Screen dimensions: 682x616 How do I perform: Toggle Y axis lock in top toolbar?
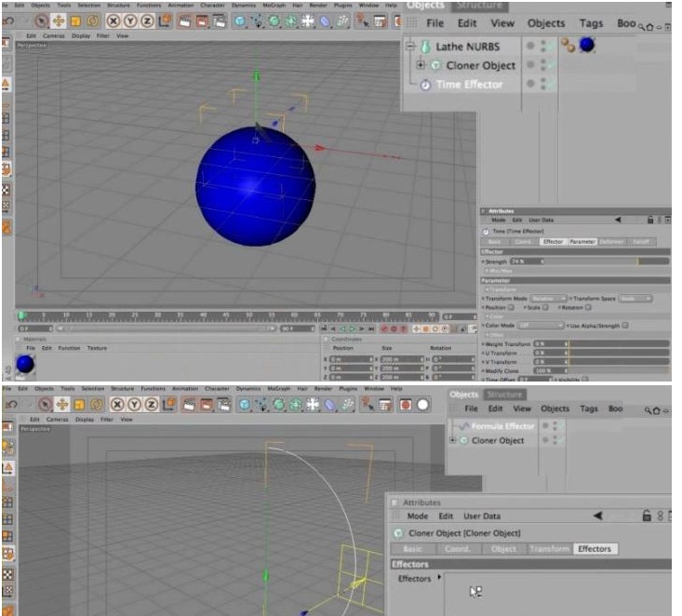[130, 20]
